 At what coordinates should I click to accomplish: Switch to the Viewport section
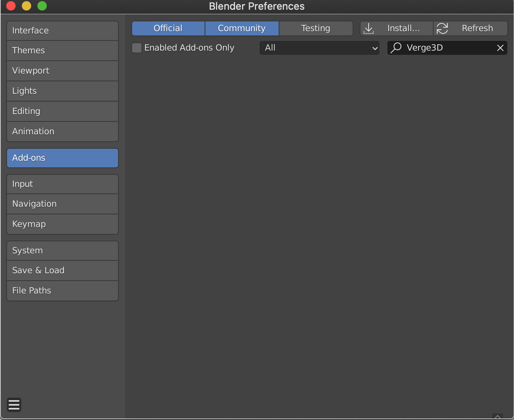(62, 71)
